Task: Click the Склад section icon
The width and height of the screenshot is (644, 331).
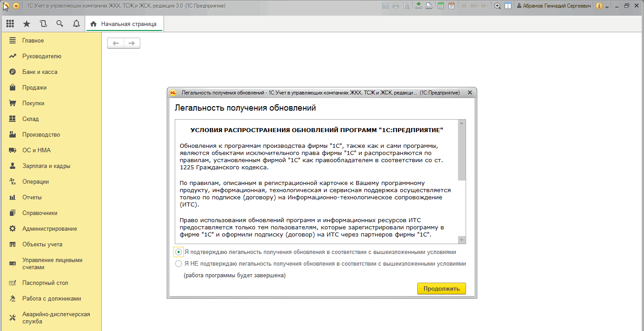Action: (x=13, y=119)
